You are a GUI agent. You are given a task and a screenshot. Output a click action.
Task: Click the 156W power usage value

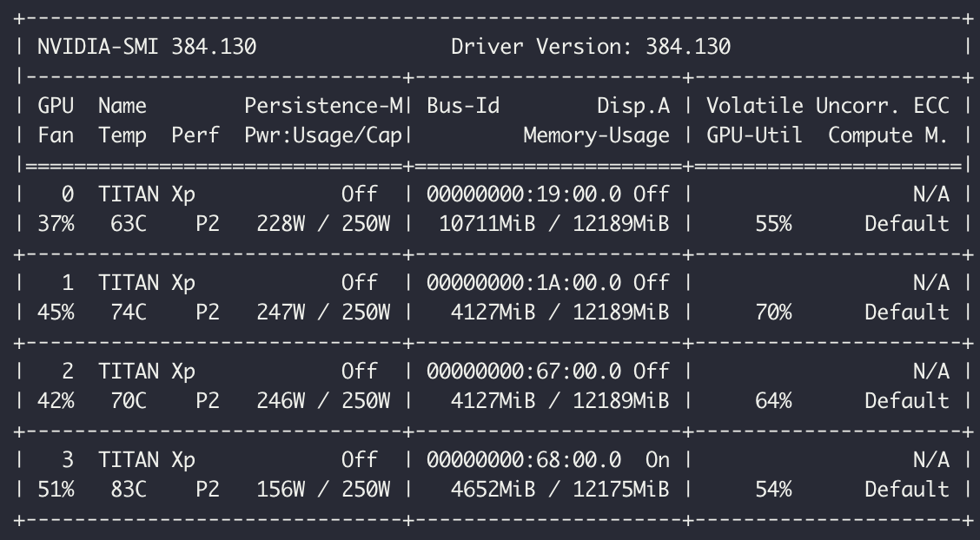tap(281, 490)
